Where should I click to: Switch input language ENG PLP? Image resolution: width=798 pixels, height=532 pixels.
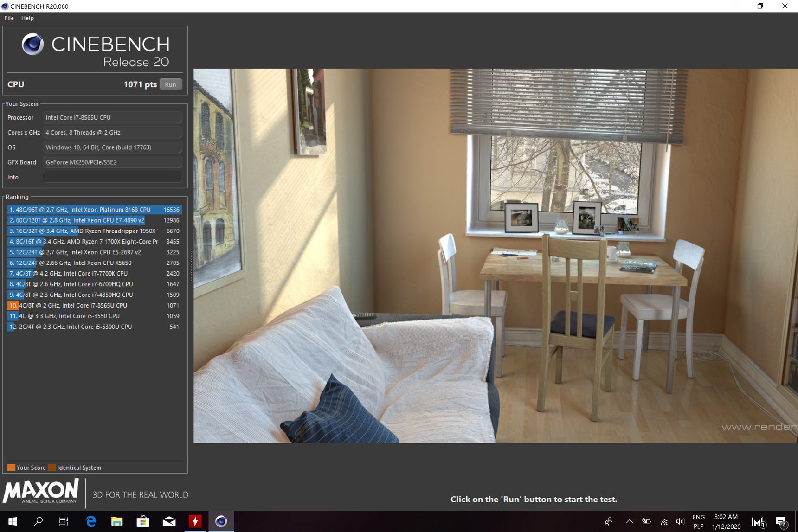click(x=698, y=521)
